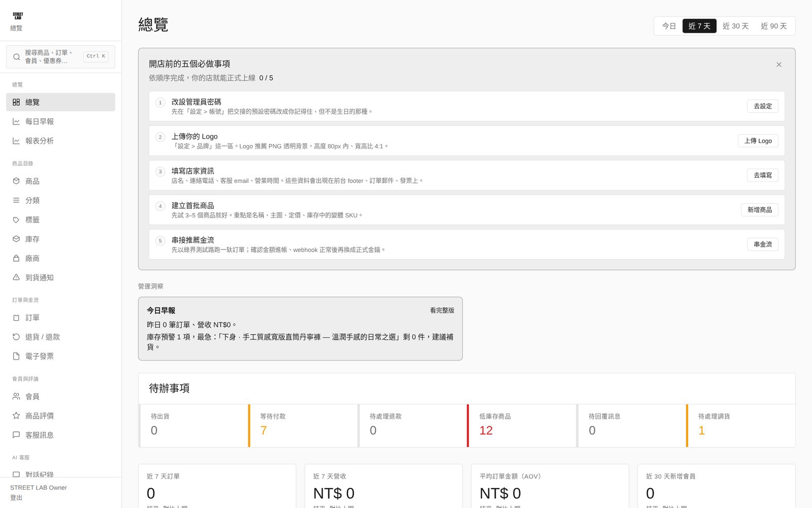Screen dimensions: 812x508
Task: Close the 開店前的五個必做事項 checklist
Action: [779, 65]
